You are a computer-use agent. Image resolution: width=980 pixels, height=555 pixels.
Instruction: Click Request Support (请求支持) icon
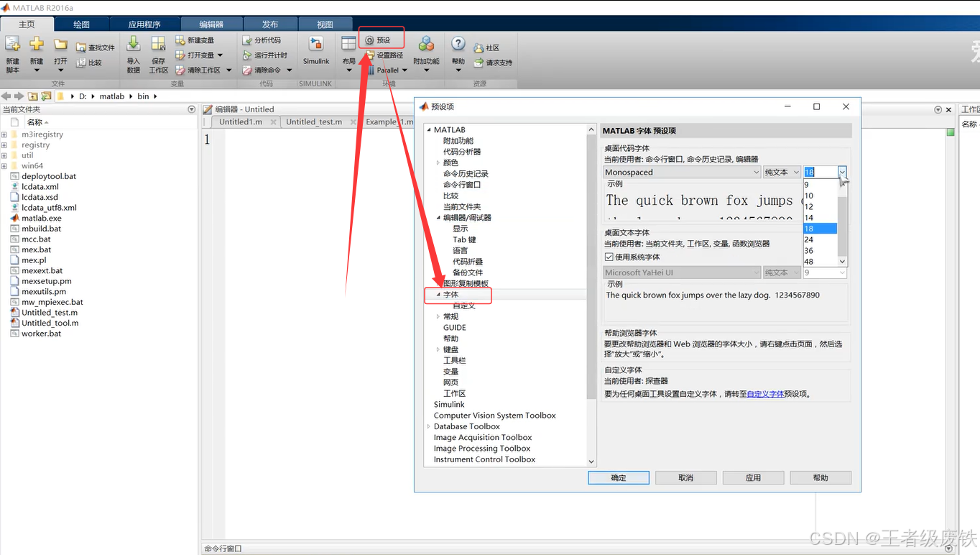pyautogui.click(x=479, y=63)
